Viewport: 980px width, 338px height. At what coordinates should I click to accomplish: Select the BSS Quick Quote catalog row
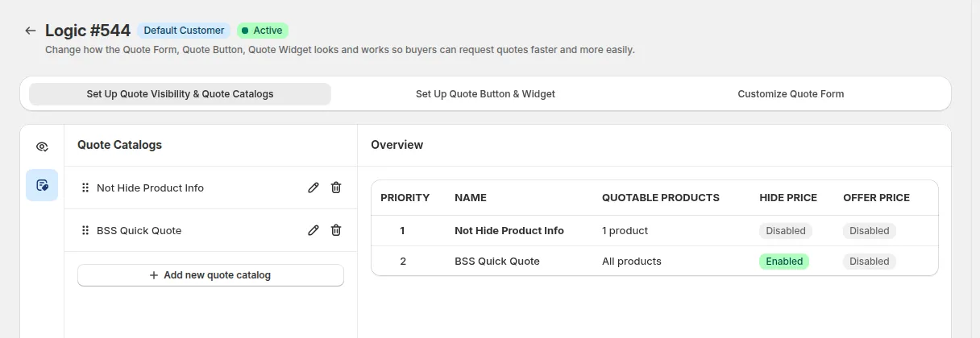point(210,230)
